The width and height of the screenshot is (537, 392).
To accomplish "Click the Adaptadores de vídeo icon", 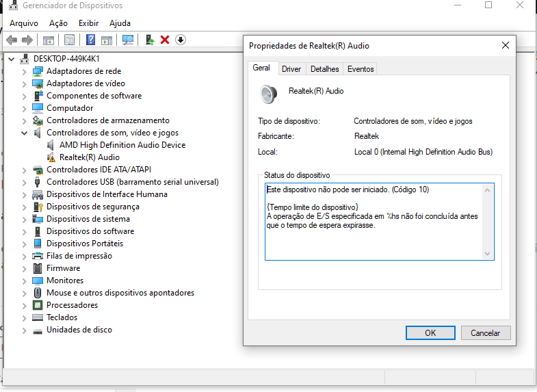I will coord(38,83).
